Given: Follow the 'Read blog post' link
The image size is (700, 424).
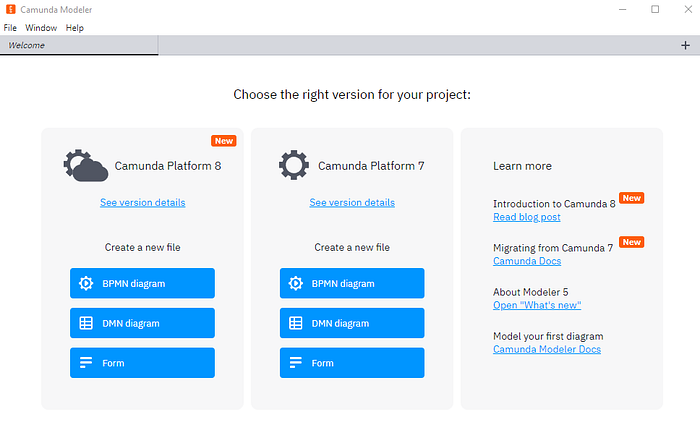Looking at the screenshot, I should 526,217.
